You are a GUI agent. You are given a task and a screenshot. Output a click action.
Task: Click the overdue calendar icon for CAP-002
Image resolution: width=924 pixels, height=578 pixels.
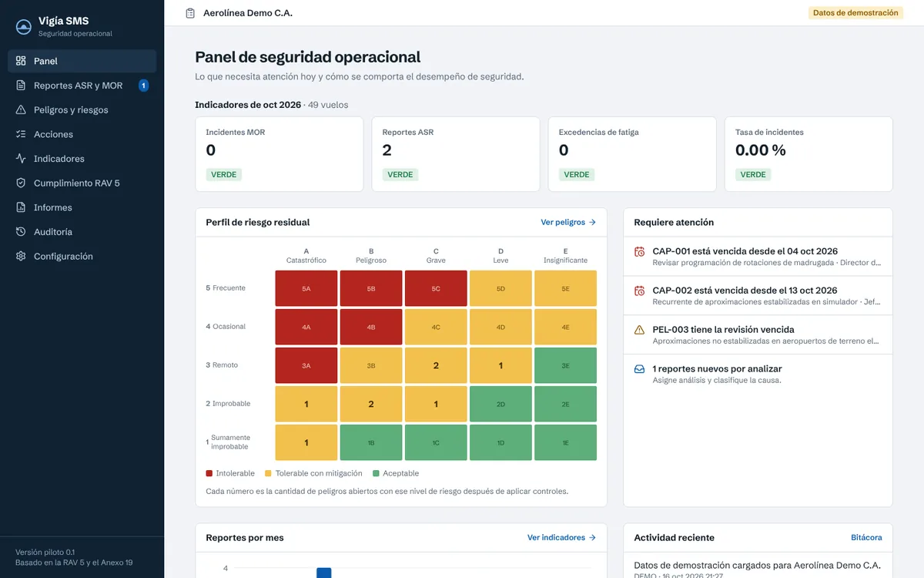[639, 291]
